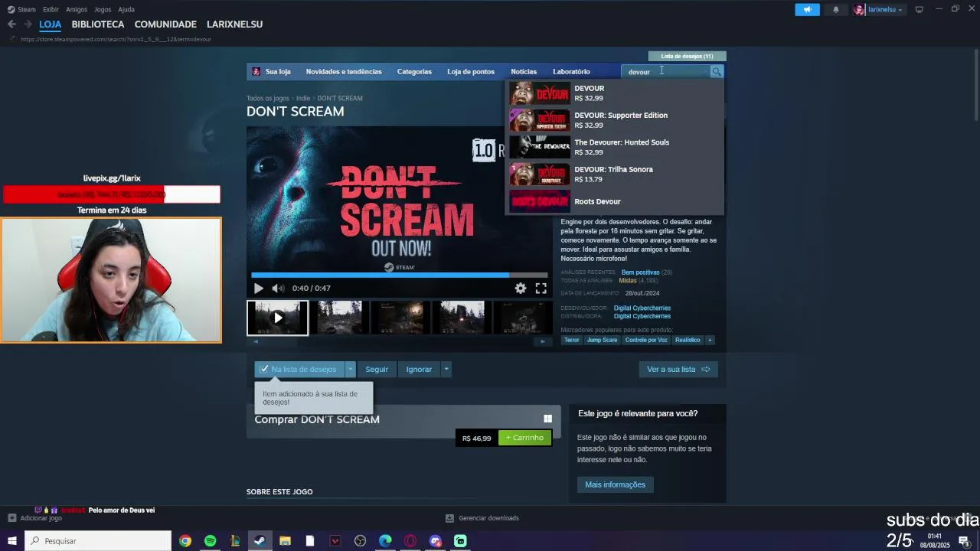This screenshot has width=980, height=551.
Task: Select DEVOUR from search suggestions
Action: (x=614, y=93)
